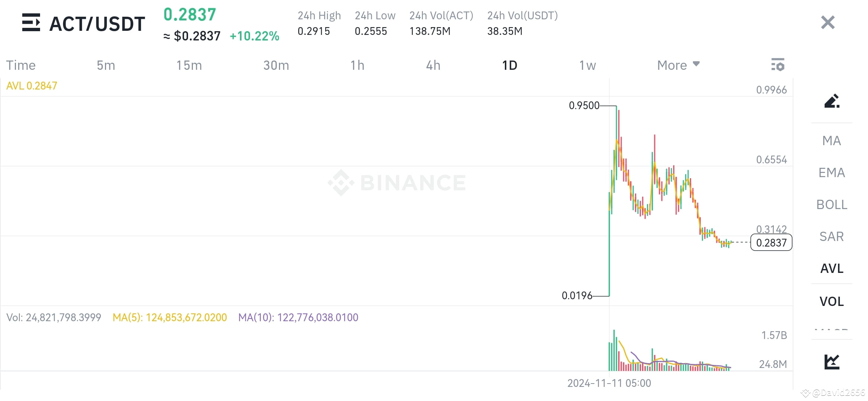868x401 pixels.
Task: Enable the MA indicator
Action: (x=831, y=140)
